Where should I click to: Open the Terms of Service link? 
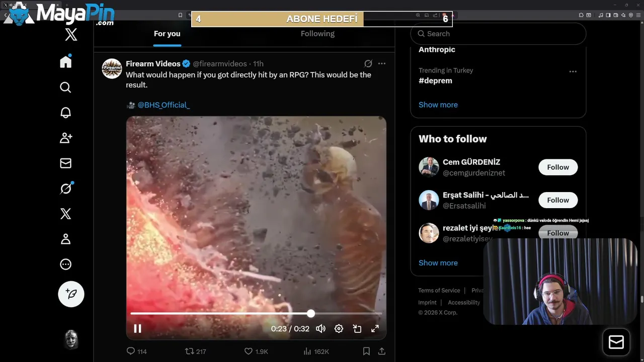[439, 291]
